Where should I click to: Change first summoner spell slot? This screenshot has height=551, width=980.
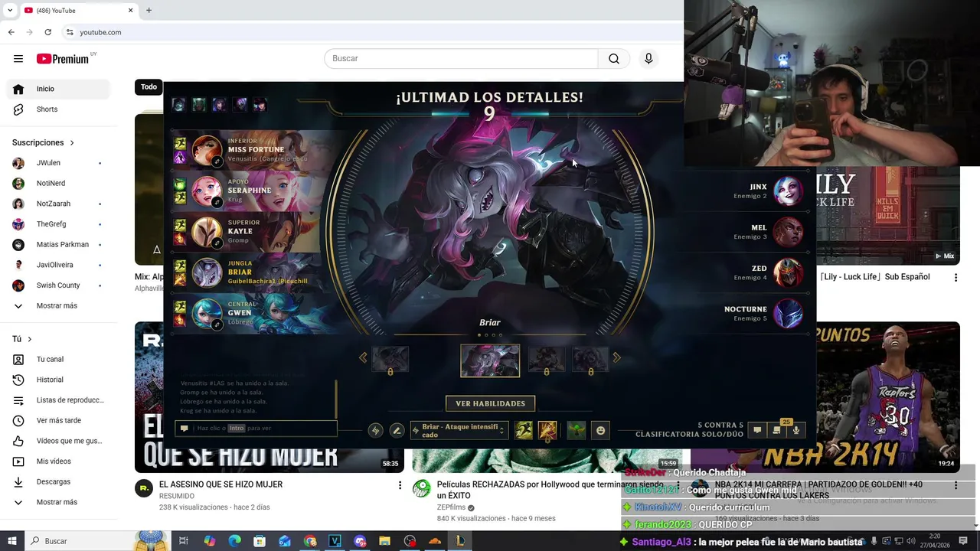click(524, 431)
